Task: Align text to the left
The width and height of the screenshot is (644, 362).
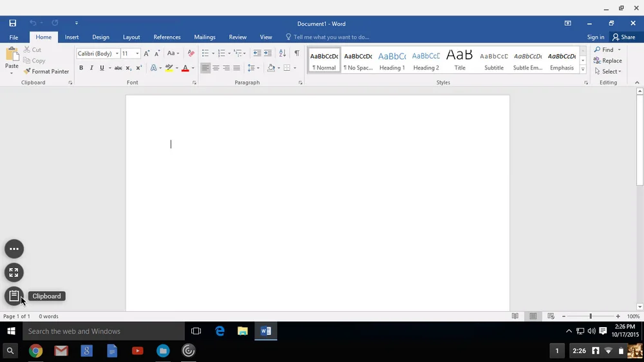Action: click(205, 68)
